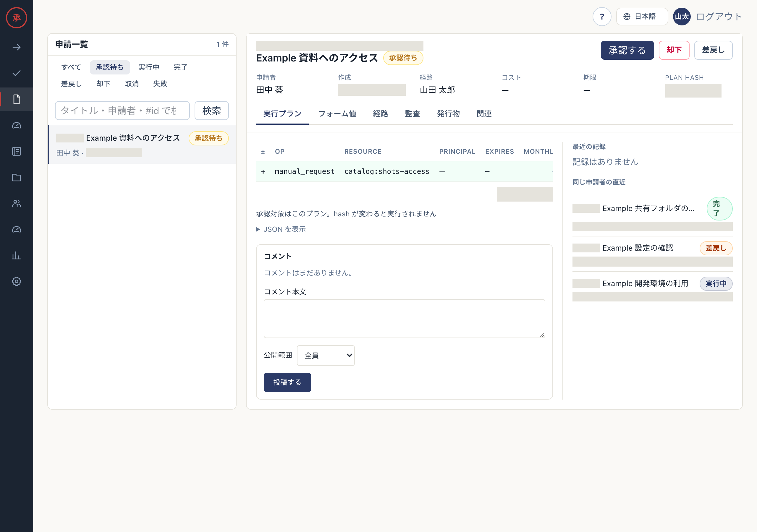Select the document requests icon in sidebar
This screenshot has height=532, width=757.
[17, 99]
